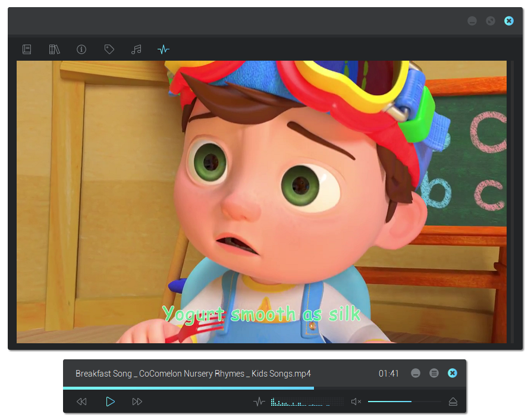
Task: Show the info panel via the circled-i icon
Action: click(81, 49)
